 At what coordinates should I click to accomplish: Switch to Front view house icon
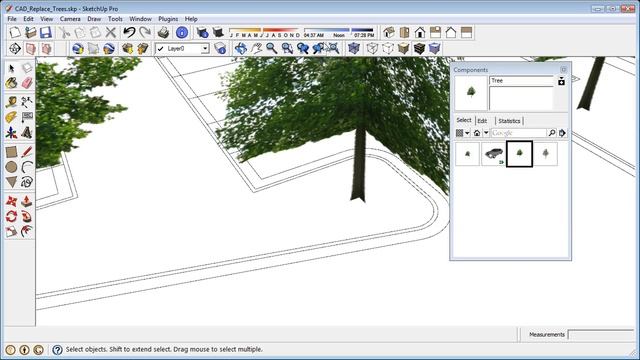click(x=420, y=33)
